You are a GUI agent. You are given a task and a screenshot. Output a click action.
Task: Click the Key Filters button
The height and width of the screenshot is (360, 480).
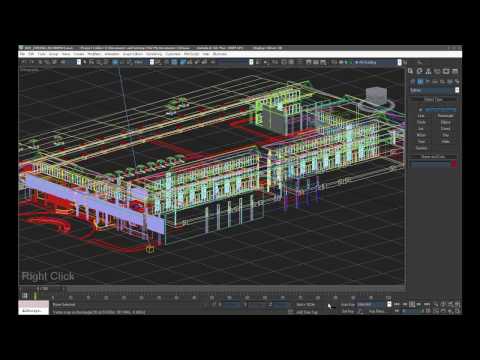point(376,311)
